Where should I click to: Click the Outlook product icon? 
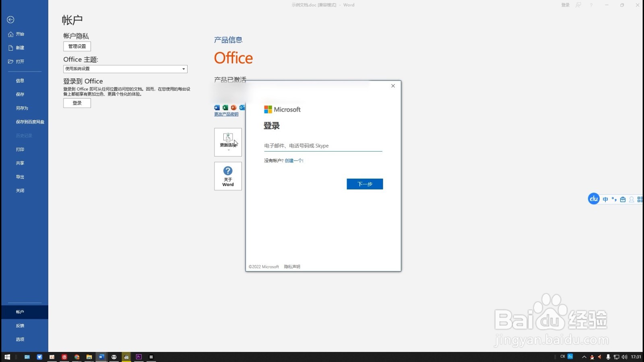pos(242,107)
